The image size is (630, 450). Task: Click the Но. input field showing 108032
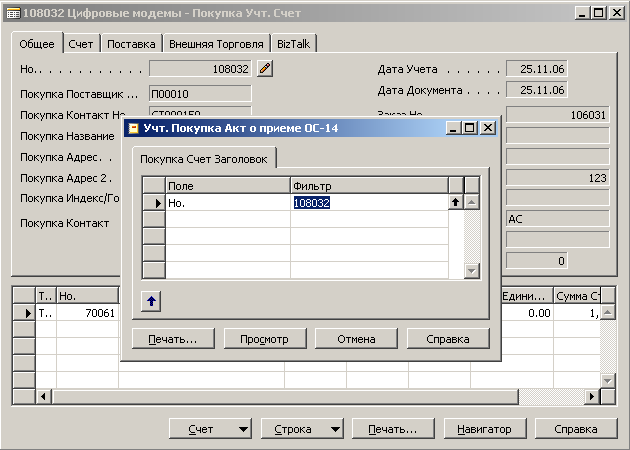[200, 69]
